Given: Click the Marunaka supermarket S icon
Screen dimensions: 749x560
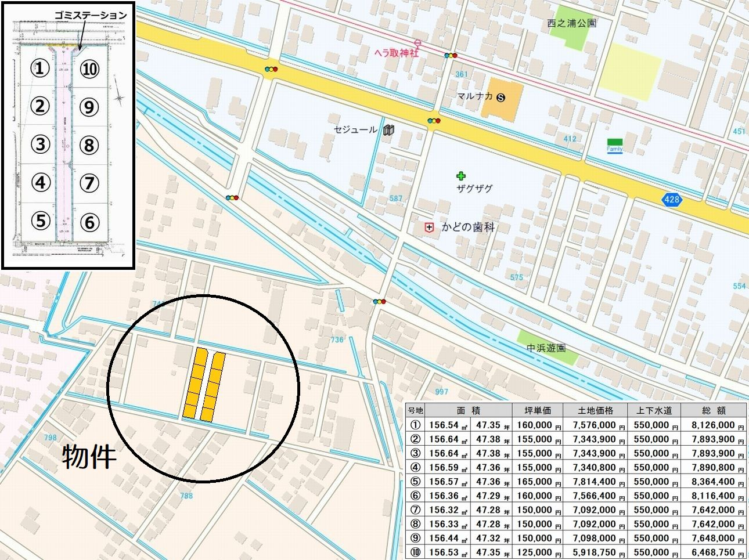Looking at the screenshot, I should pyautogui.click(x=501, y=97).
